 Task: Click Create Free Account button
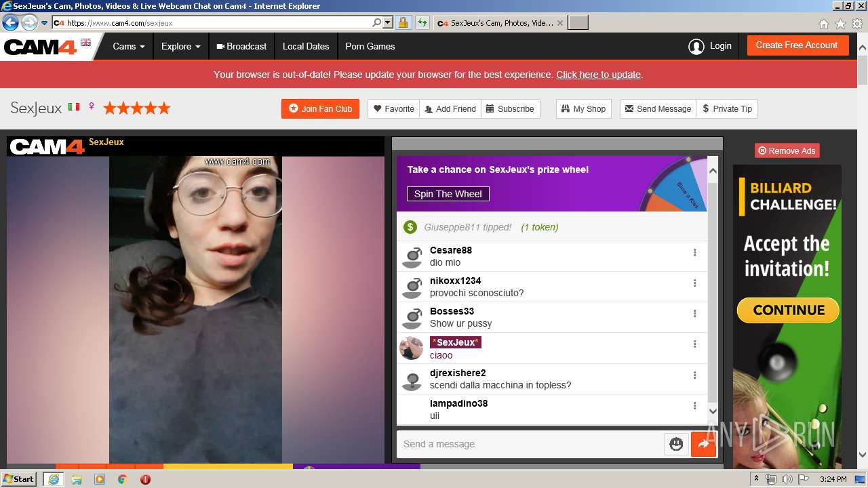pyautogui.click(x=797, y=45)
